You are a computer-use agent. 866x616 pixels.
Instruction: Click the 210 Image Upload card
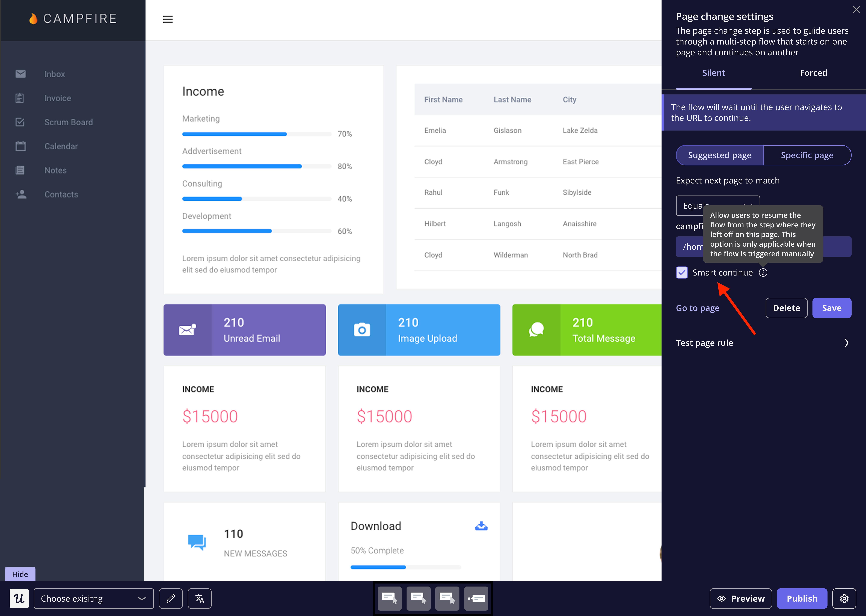(419, 330)
